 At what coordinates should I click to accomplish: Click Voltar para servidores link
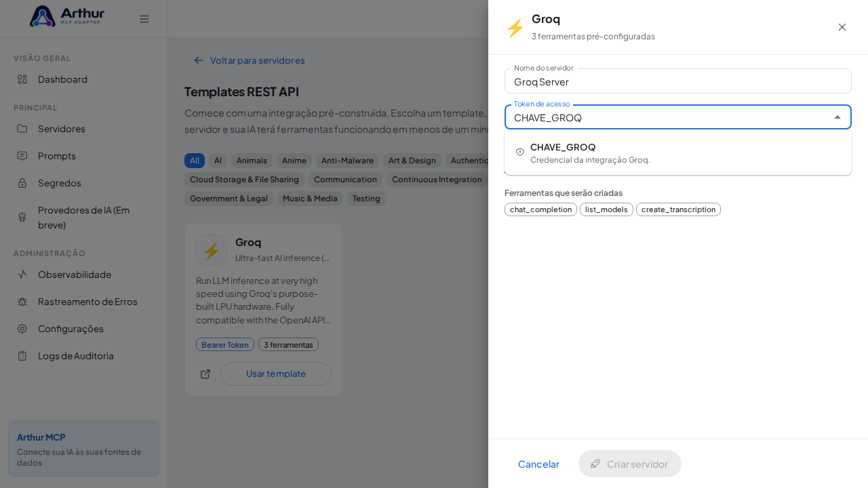249,60
